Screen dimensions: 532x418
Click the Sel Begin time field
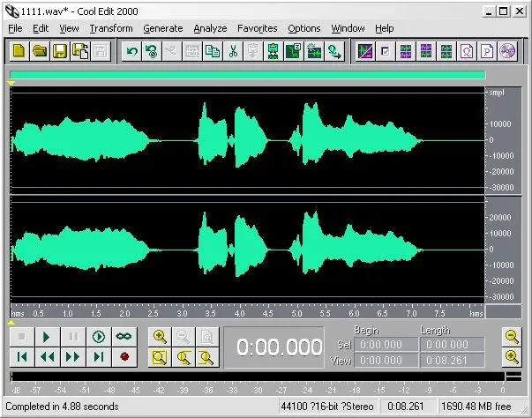(386, 345)
